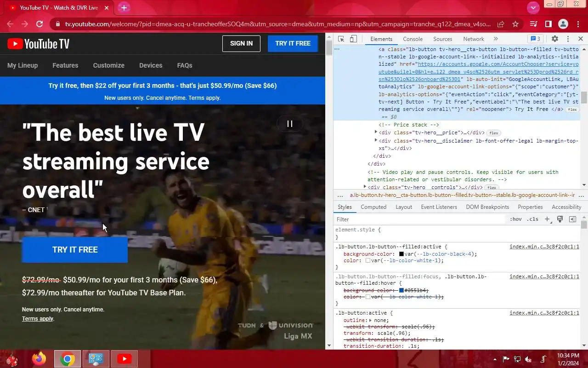Share this page from the address bar
This screenshot has height=368, width=588.
[x=501, y=24]
